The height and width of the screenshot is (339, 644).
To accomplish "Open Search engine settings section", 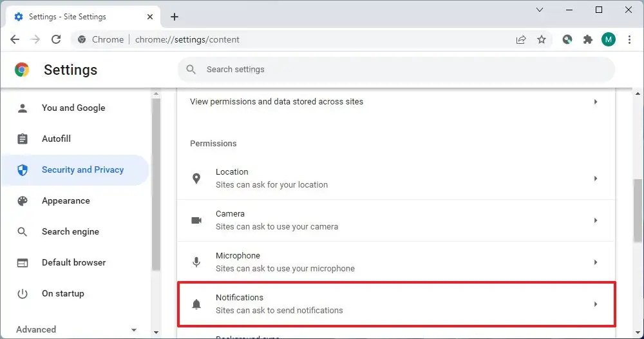I will pyautogui.click(x=75, y=232).
